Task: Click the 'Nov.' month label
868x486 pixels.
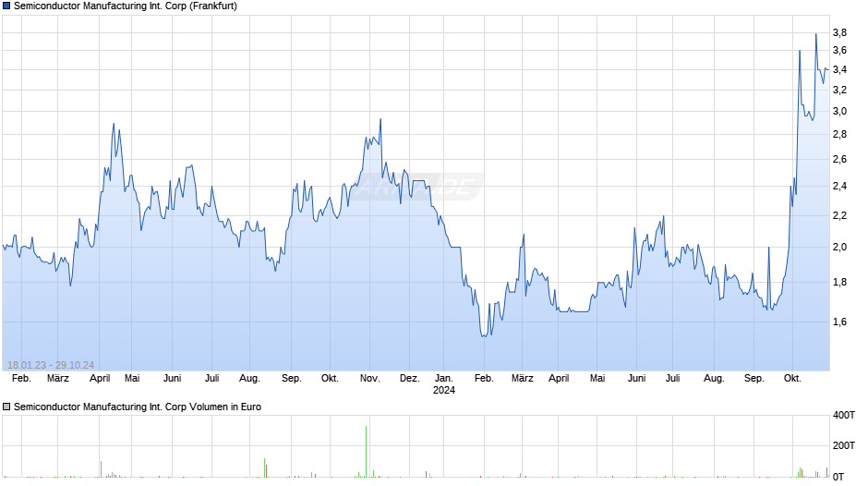Action: (x=369, y=379)
